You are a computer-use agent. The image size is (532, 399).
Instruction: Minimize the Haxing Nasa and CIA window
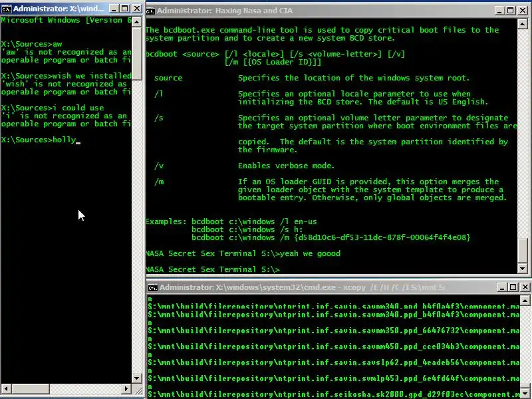(x=499, y=11)
